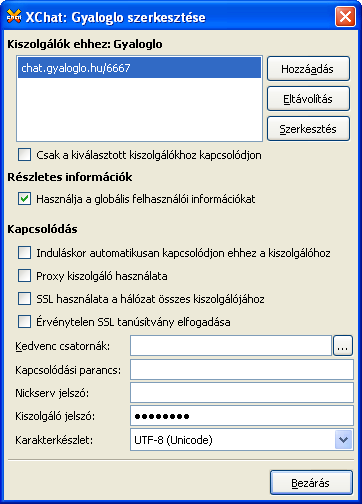The width and height of the screenshot is (362, 504).
Task: Close the dialog with the red X
Action: [x=345, y=17]
